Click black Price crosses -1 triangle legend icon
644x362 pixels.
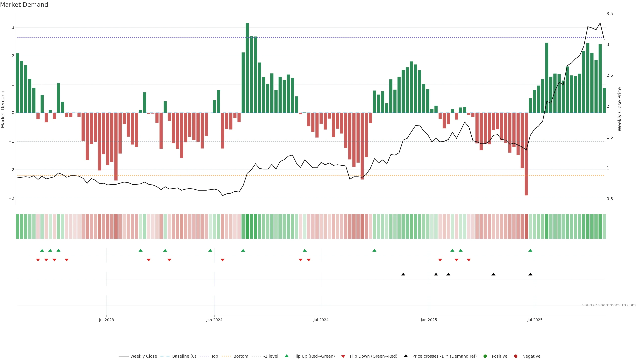click(x=406, y=356)
